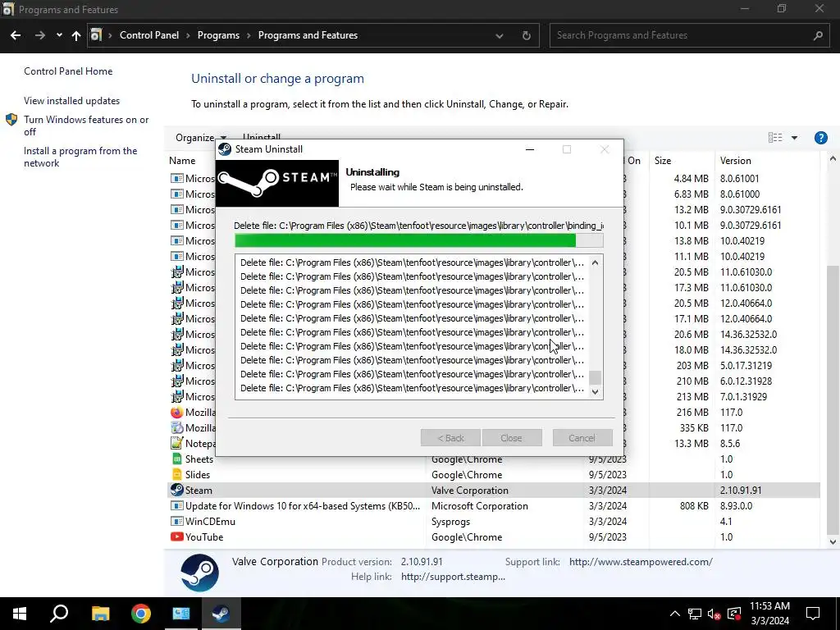Screen dimensions: 840x630
Task: Open the recent locations dropdown arrow
Action: pyautogui.click(x=59, y=35)
